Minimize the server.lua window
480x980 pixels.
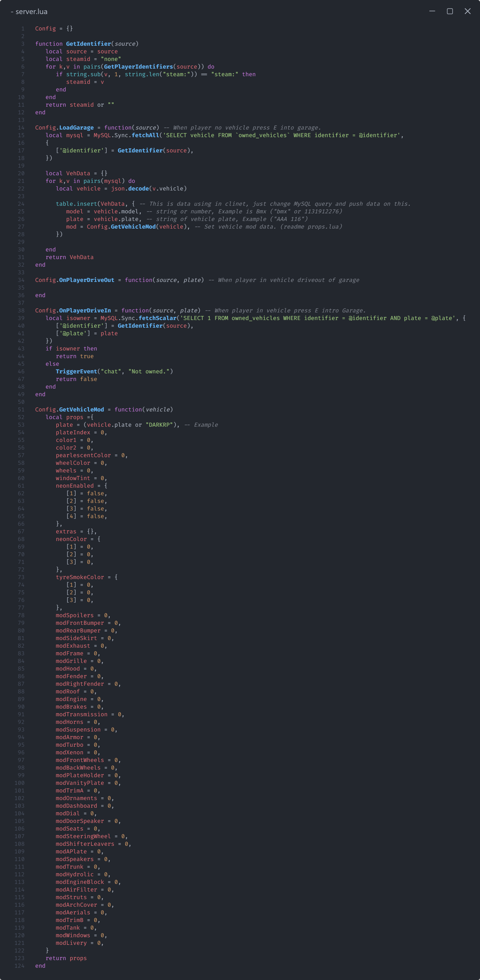pos(432,11)
